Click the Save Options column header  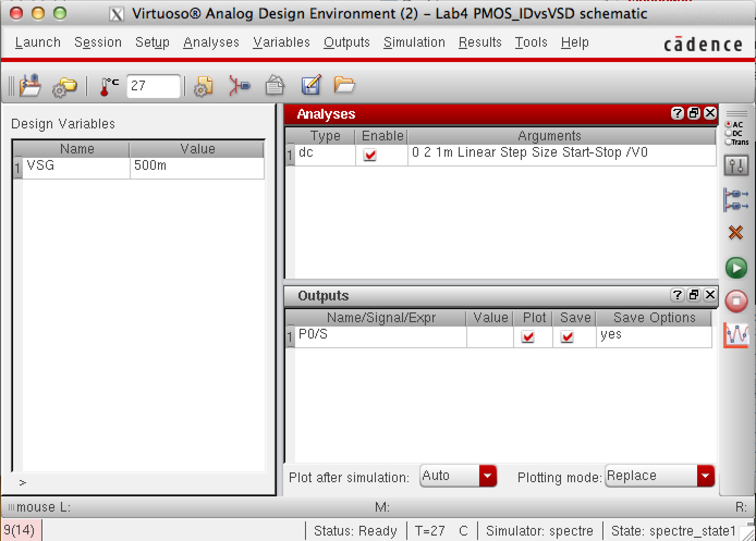(654, 318)
